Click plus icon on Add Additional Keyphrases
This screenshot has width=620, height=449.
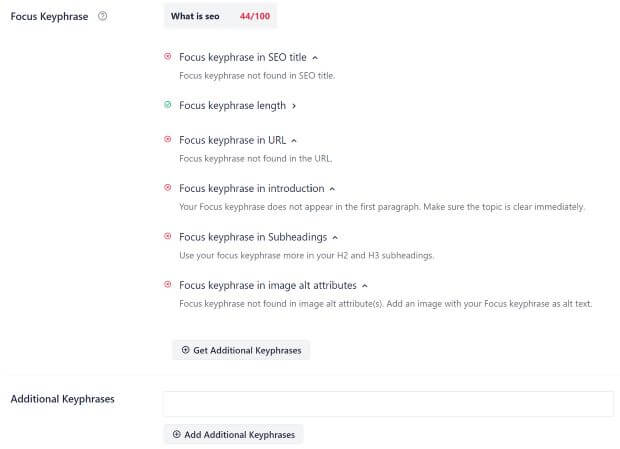point(176,434)
